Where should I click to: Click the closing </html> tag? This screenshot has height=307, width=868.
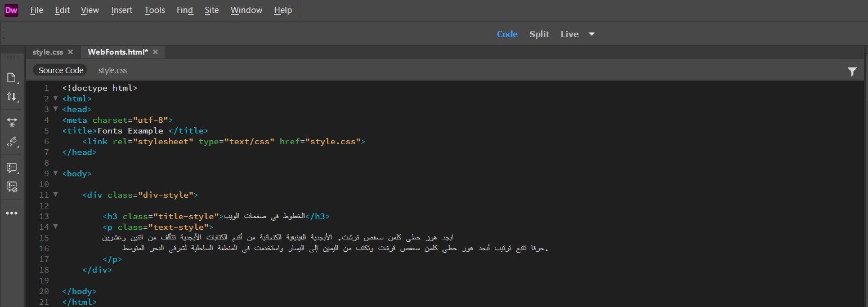[x=79, y=302]
